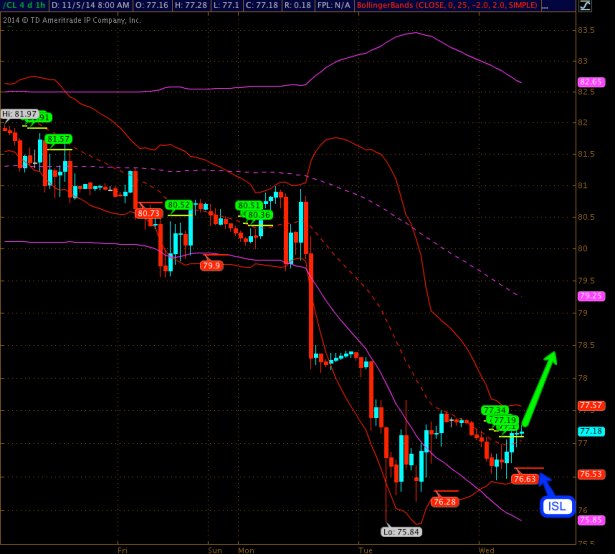Click the Mon label on time axis
Image resolution: width=615 pixels, height=554 pixels.
click(x=246, y=550)
